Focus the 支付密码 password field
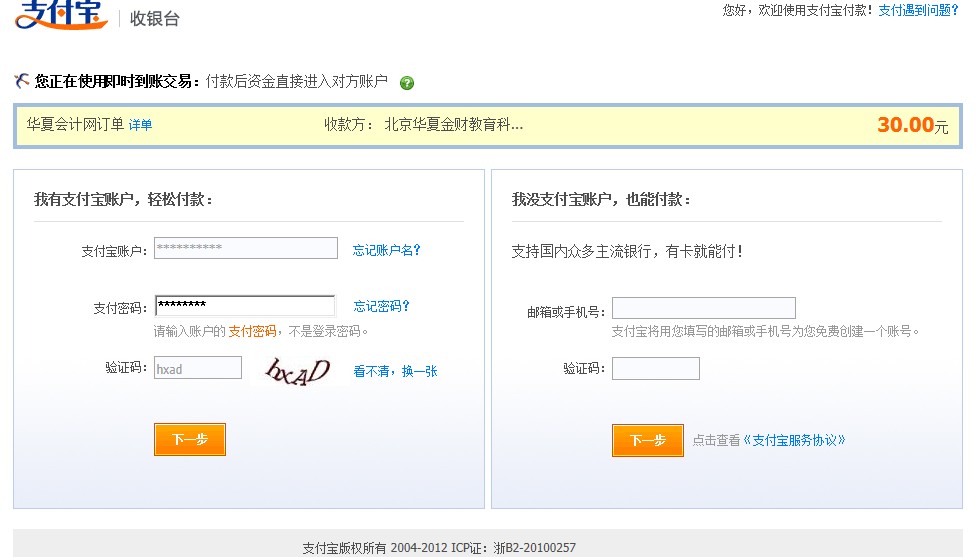This screenshot has height=557, width=976. point(245,306)
